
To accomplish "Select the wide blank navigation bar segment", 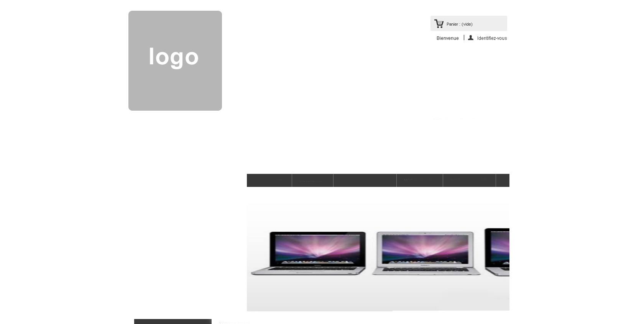I will pyautogui.click(x=365, y=180).
